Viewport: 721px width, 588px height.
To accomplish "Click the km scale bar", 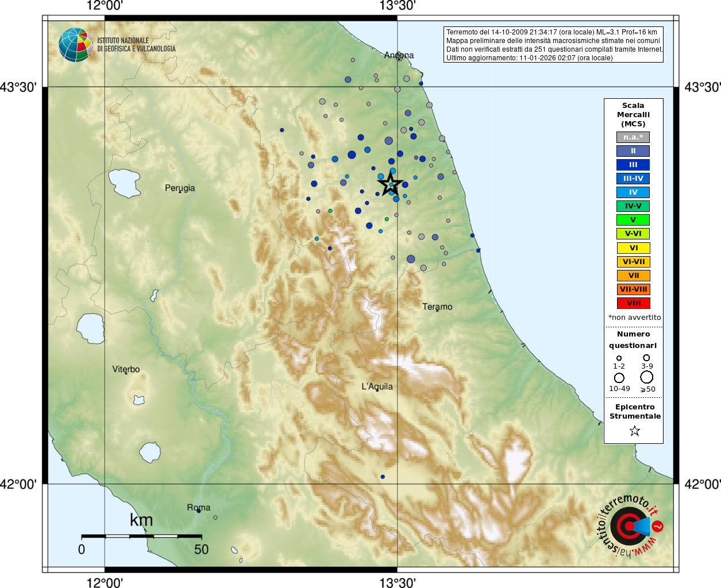I will click(x=141, y=536).
